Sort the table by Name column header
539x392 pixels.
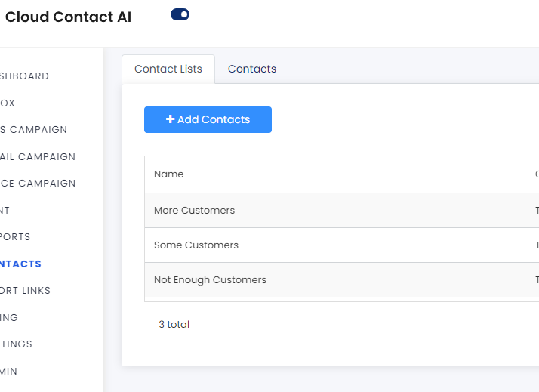[168, 174]
